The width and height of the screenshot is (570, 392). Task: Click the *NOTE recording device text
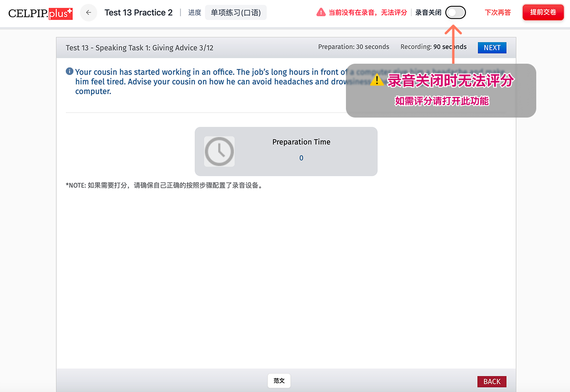pos(165,185)
